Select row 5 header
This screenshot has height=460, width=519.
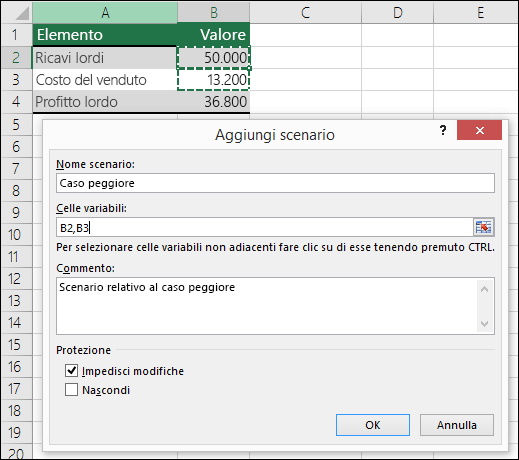(17, 124)
